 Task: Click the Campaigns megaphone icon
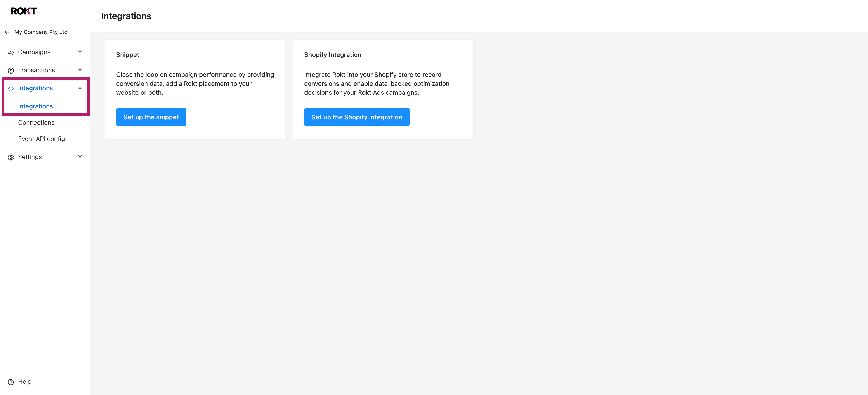(x=11, y=52)
